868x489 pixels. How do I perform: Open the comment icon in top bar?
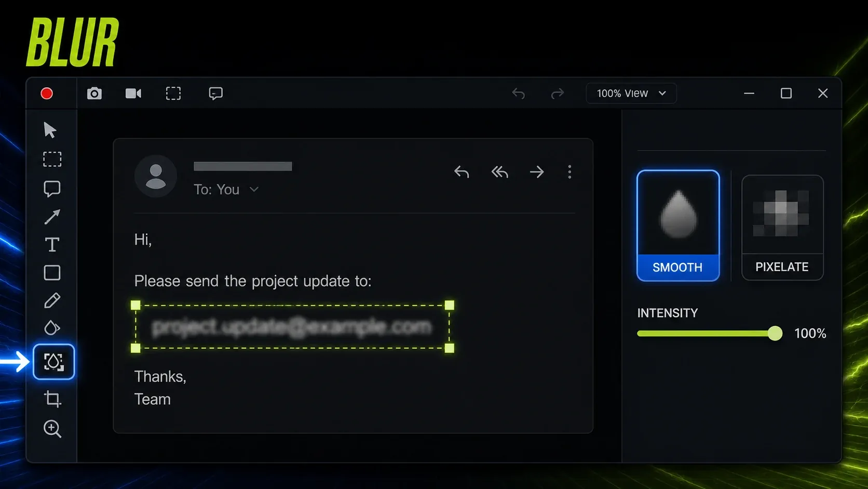[216, 94]
